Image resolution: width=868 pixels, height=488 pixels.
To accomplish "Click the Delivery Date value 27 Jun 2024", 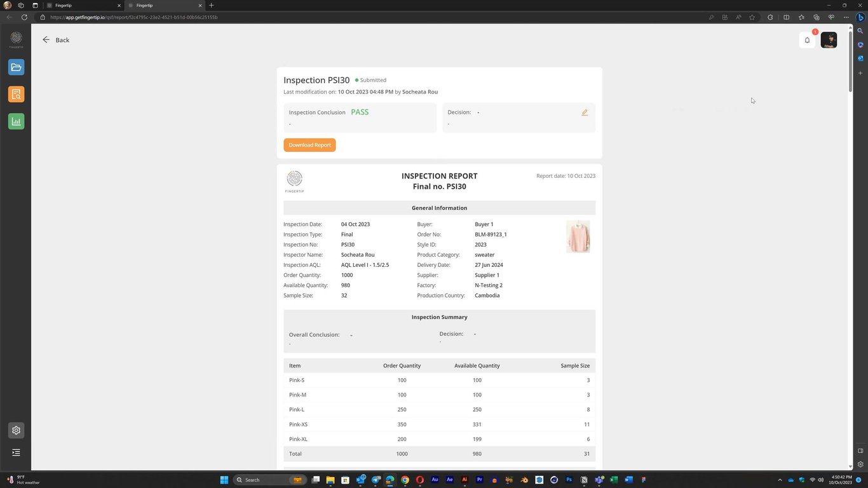I will (x=489, y=265).
